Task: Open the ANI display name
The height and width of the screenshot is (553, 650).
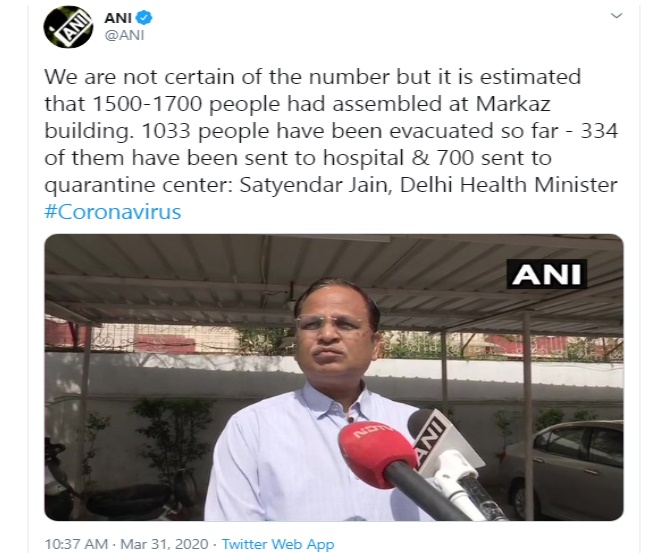Action: (118, 18)
